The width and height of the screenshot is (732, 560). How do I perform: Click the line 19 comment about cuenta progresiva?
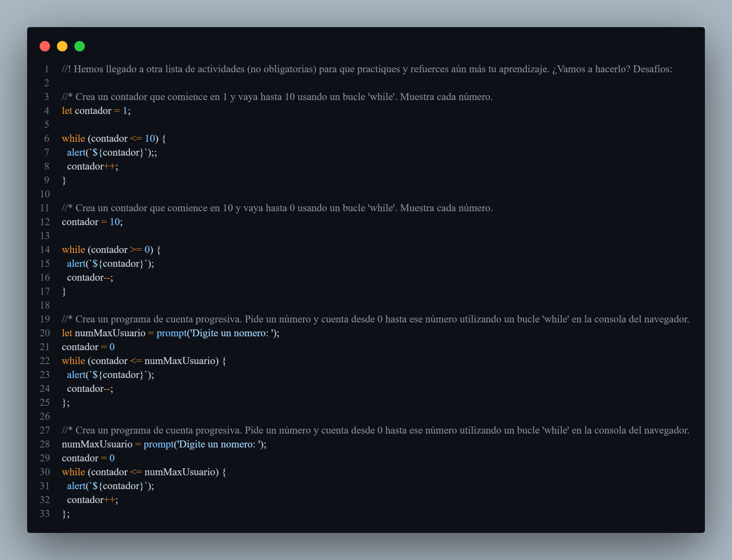[x=375, y=319]
